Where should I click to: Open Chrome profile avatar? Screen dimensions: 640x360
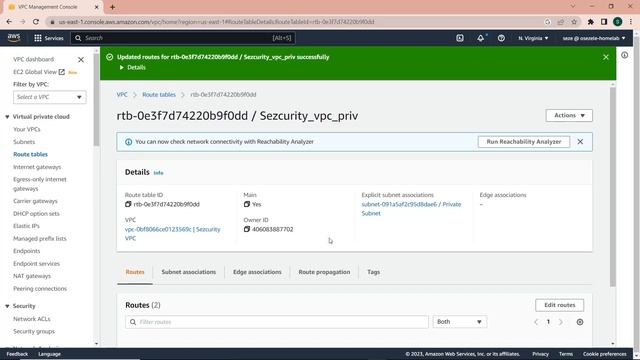click(618, 22)
